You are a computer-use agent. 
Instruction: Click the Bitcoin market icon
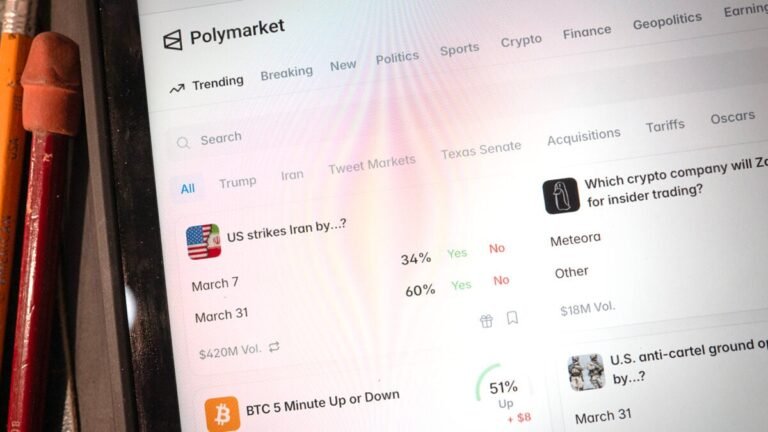coord(222,414)
